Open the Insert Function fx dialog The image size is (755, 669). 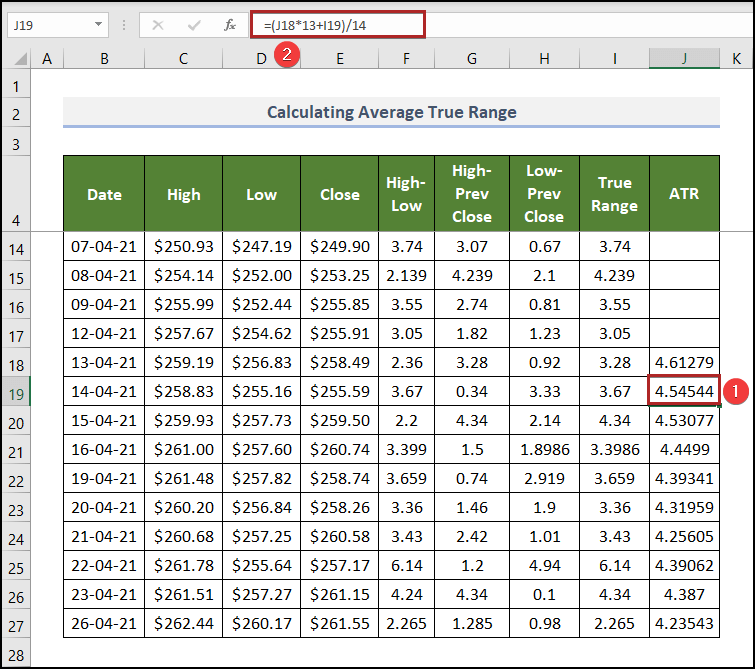230,25
